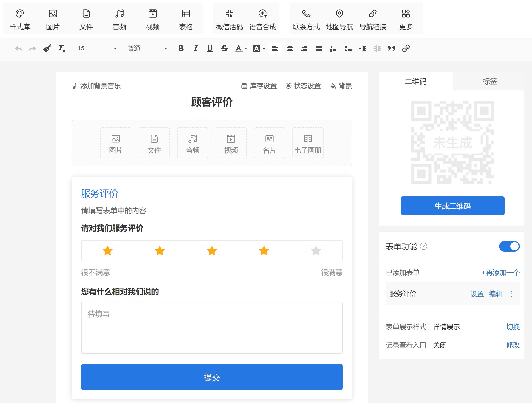532x403 pixels.
Task: Click 生成二维码 button
Action: [453, 206]
